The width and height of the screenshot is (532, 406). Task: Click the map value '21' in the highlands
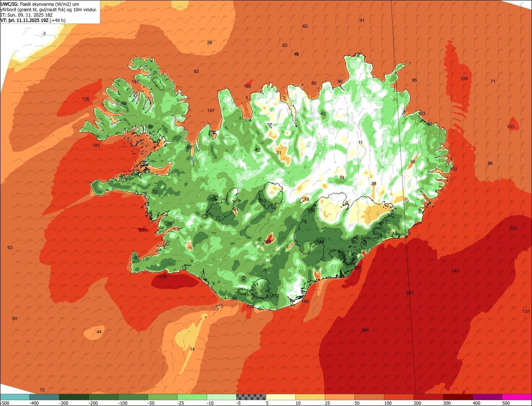click(279, 153)
